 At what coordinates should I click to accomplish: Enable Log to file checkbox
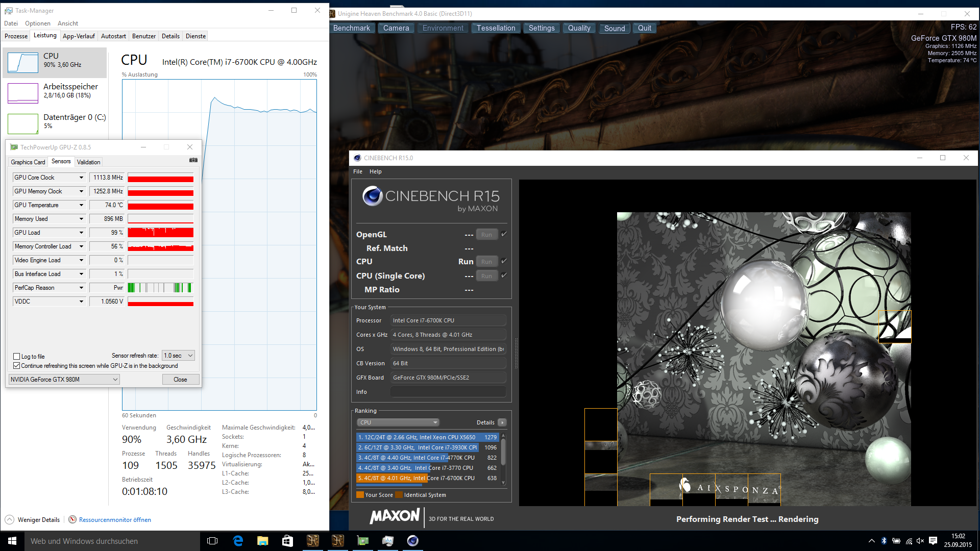16,357
